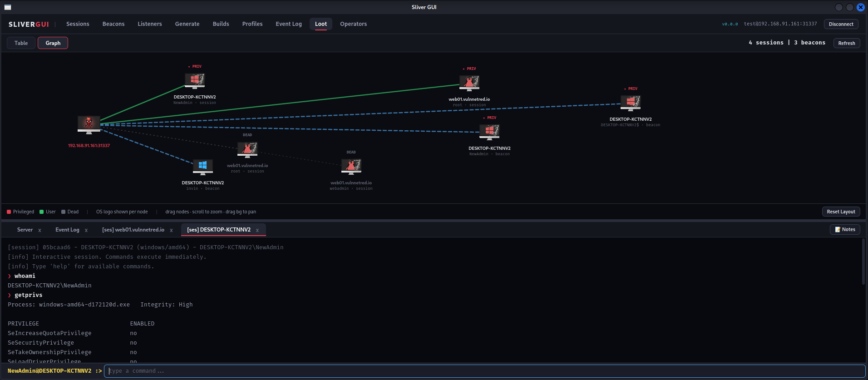Click the NewAdmin@DESKTOP-KCTNNV2 prompt label

coord(55,371)
